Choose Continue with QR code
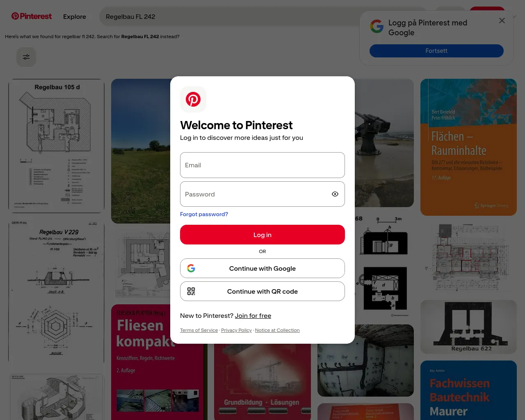 [262, 291]
